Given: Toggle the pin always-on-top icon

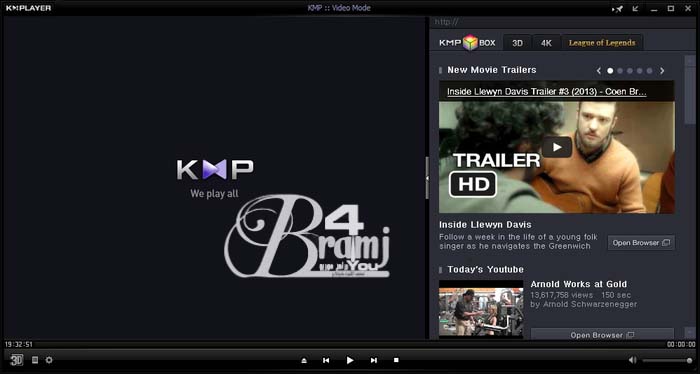Looking at the screenshot, I should click(618, 8).
